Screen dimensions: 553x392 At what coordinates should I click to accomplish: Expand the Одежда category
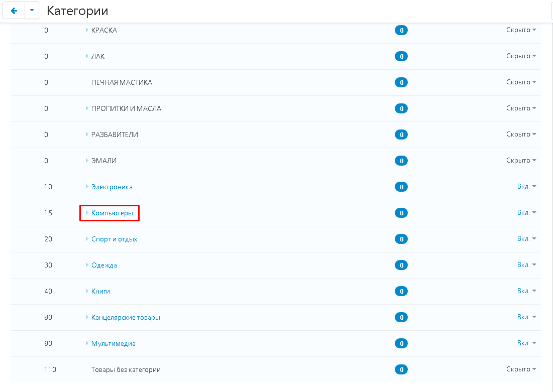pos(87,265)
